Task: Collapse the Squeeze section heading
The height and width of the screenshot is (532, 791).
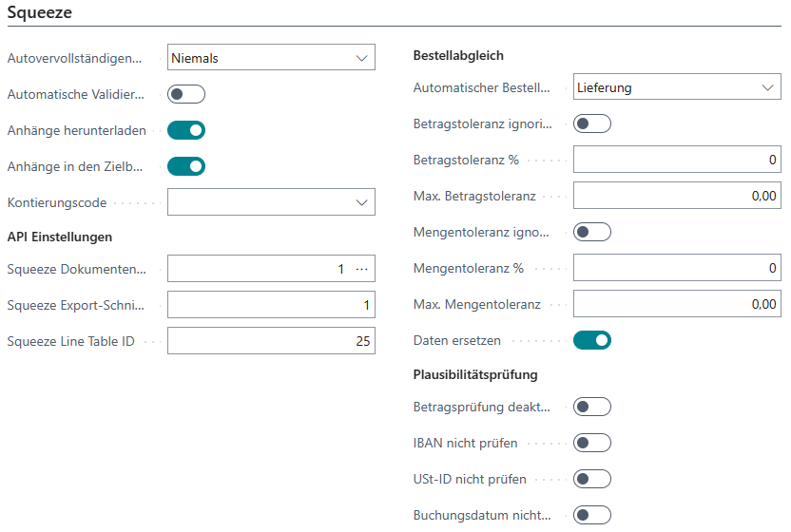Action: 39,13
